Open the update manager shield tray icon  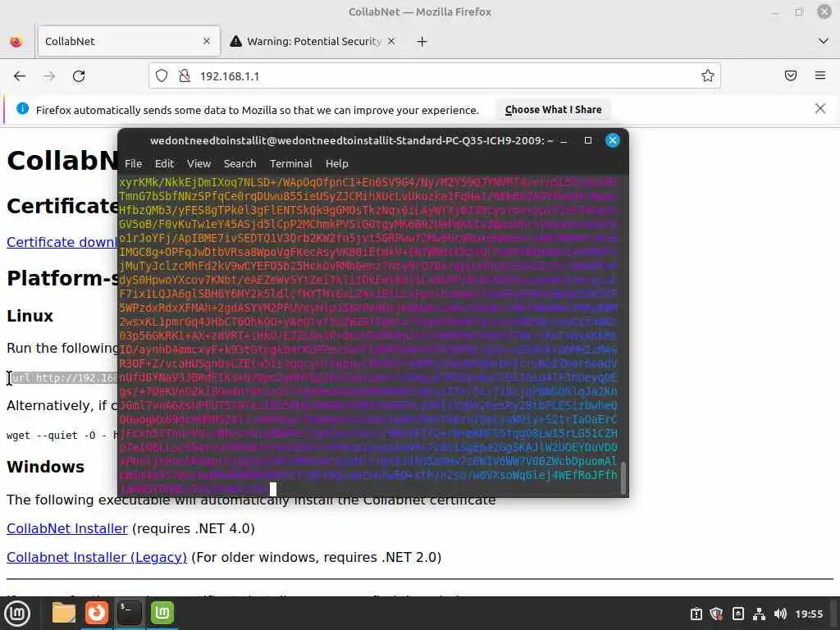(x=716, y=614)
